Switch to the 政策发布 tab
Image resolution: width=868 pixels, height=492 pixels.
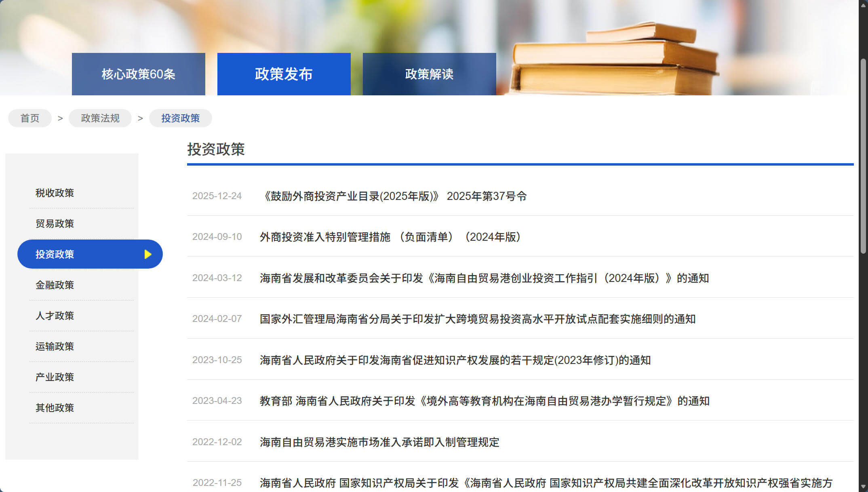pyautogui.click(x=284, y=74)
